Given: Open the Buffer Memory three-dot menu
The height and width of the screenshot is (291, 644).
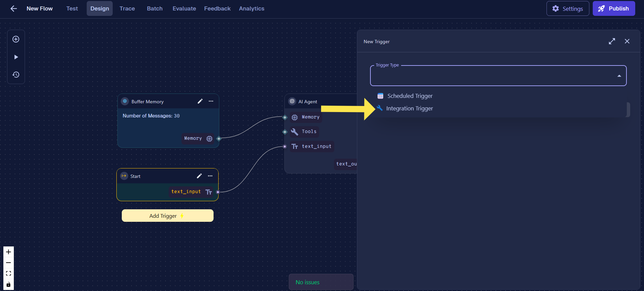Looking at the screenshot, I should point(211,101).
